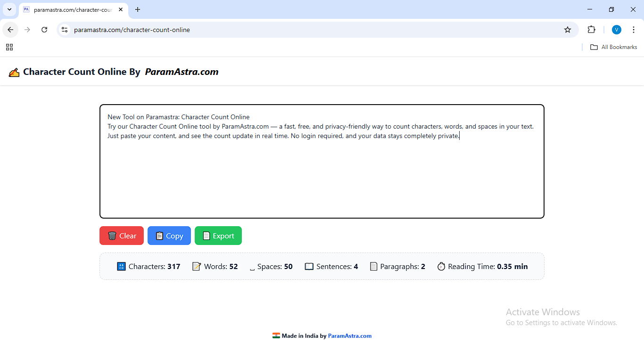Click the Words notepad icon

[197, 267]
